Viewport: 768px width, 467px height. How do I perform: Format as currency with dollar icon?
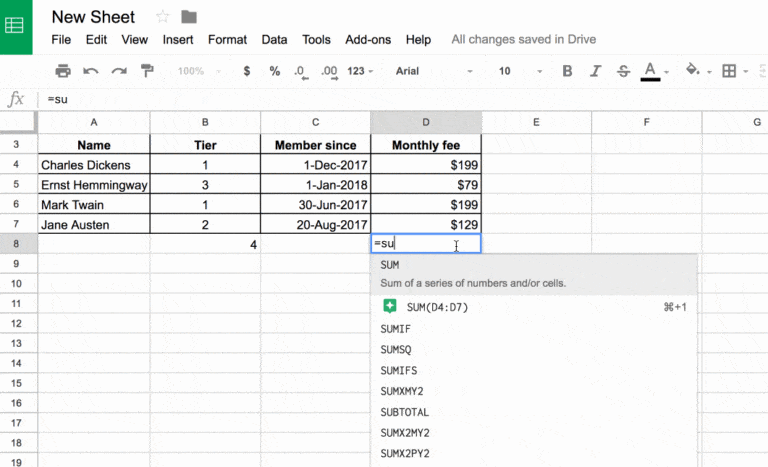[x=247, y=71]
